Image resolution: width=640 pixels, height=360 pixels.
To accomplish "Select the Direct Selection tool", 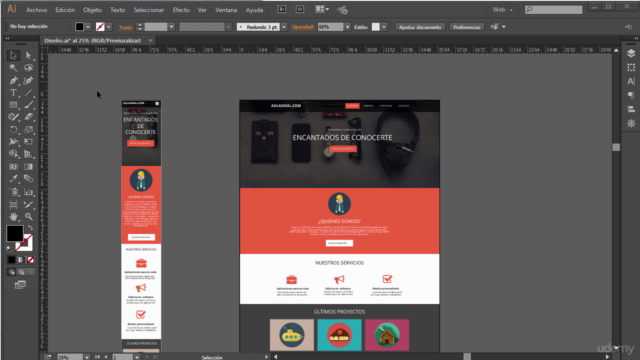I will pos(28,56).
